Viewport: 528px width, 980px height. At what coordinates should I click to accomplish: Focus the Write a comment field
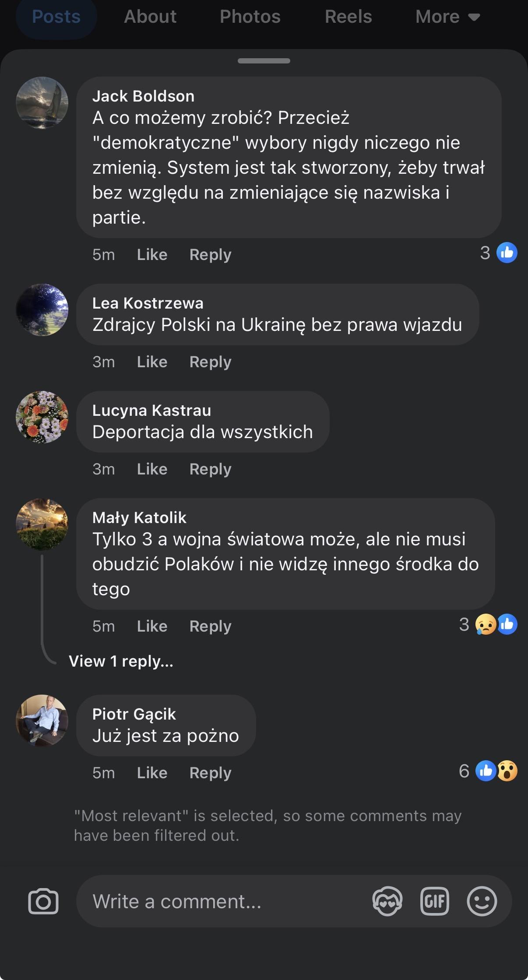click(219, 902)
